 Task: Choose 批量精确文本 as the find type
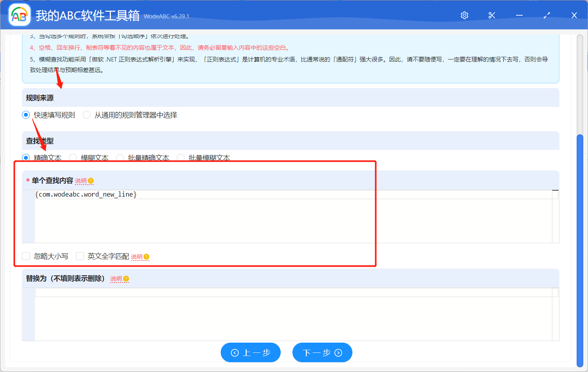click(x=120, y=157)
